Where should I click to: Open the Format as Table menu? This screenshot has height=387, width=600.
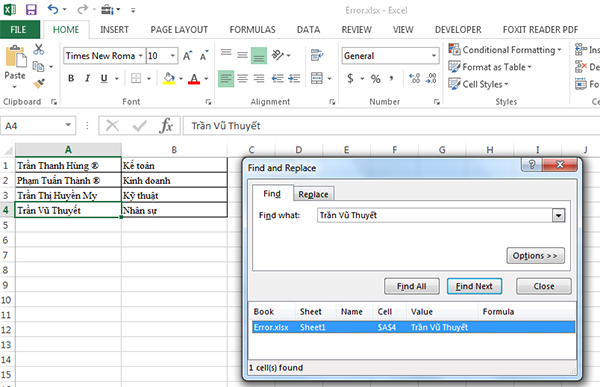(x=490, y=67)
